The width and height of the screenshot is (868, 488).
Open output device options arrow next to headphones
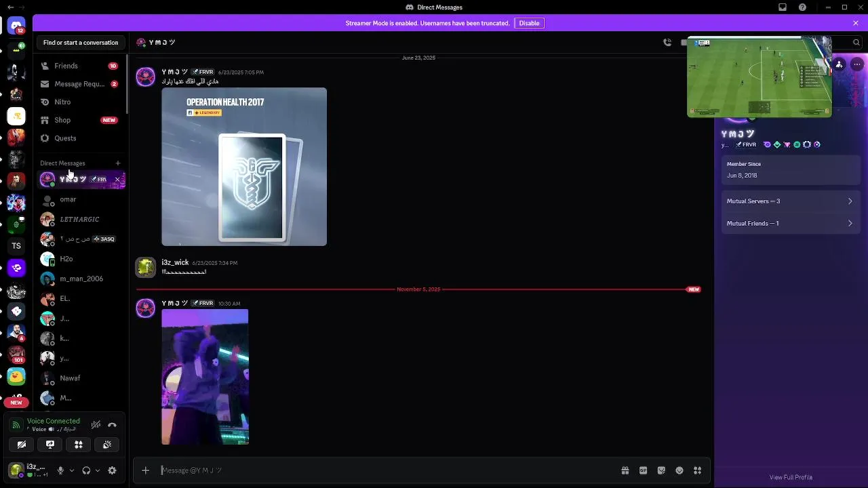pos(98,470)
